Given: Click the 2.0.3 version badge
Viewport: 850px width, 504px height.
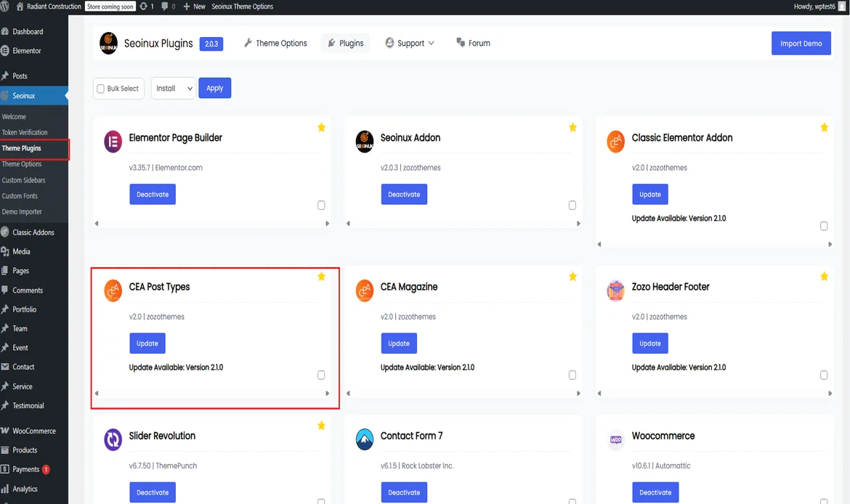Looking at the screenshot, I should point(211,44).
